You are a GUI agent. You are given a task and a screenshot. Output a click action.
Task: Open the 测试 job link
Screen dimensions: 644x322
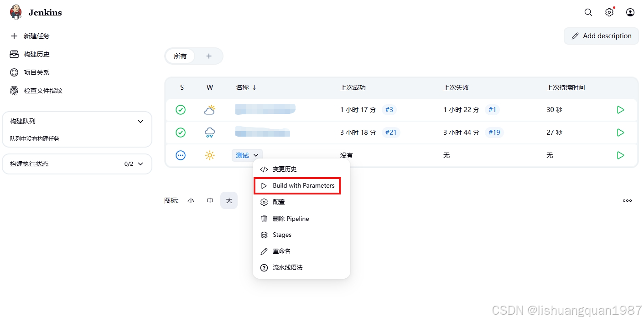click(242, 156)
